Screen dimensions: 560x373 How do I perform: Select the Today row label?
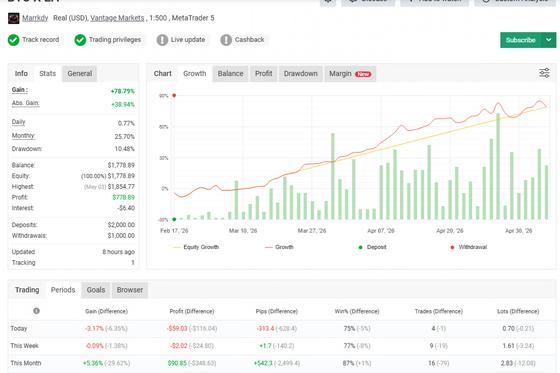tap(19, 328)
